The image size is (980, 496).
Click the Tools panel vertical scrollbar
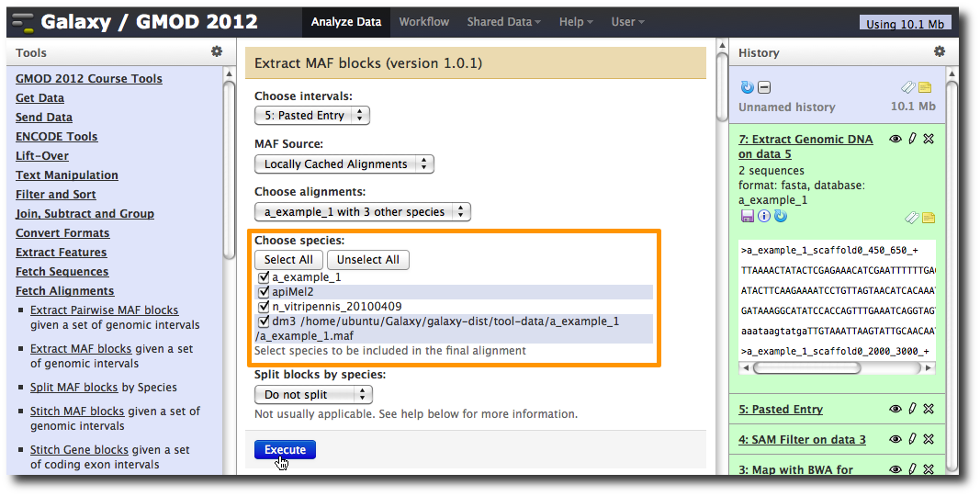coord(229,169)
